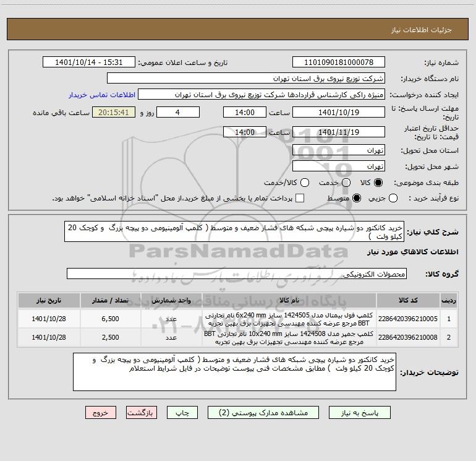This screenshot has height=461, width=476.
Task: Select the کالا radio button
Action: tap(378, 183)
